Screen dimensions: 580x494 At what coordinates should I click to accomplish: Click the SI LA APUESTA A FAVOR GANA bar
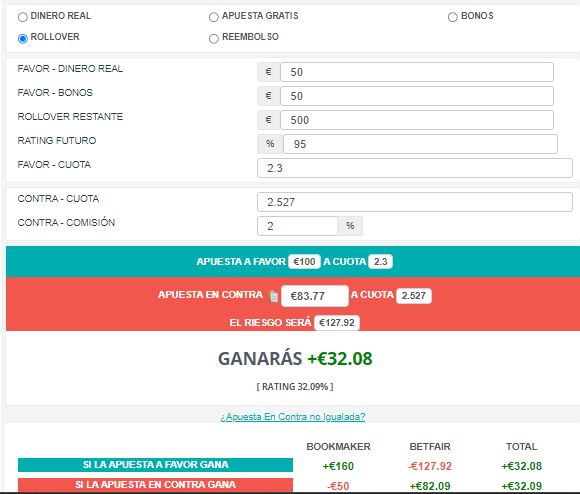155,465
